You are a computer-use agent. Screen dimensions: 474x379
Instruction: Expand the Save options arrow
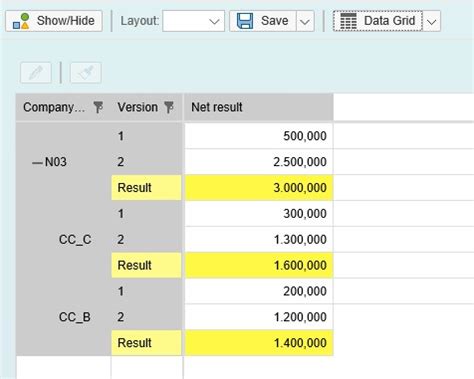pos(305,21)
